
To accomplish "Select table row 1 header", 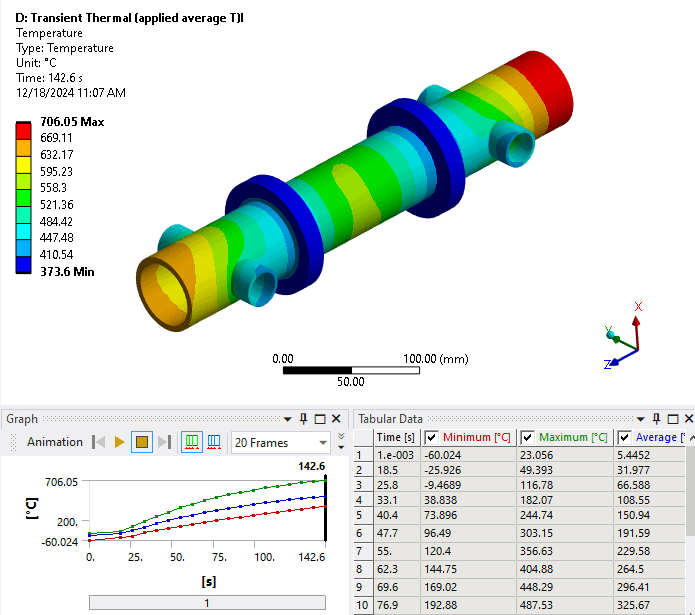I will 363,455.
